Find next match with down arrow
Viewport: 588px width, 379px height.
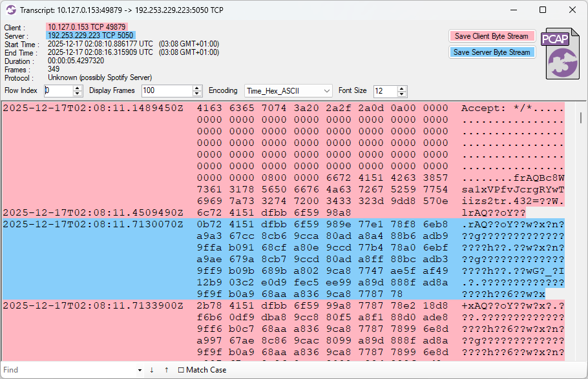[152, 370]
